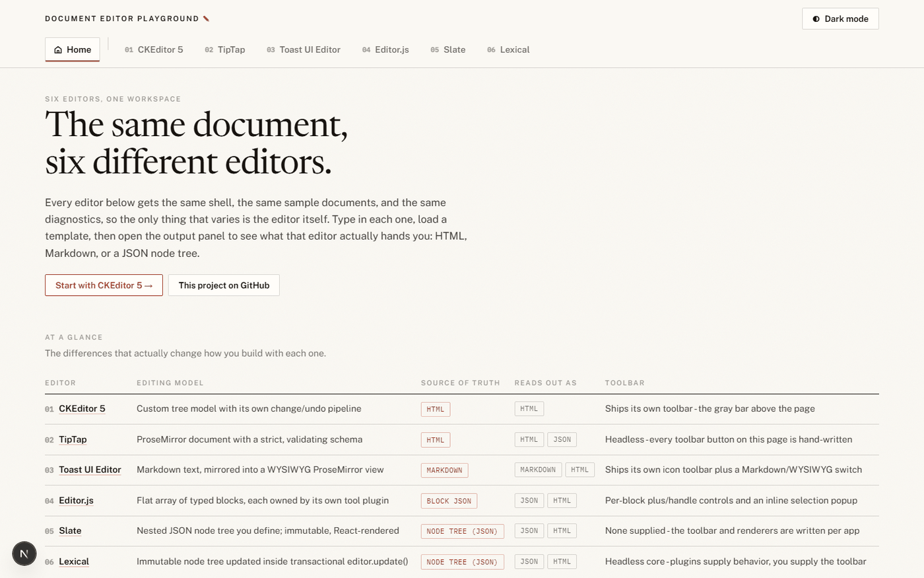Click JSON reads-out badge in Slate row

[x=529, y=531]
